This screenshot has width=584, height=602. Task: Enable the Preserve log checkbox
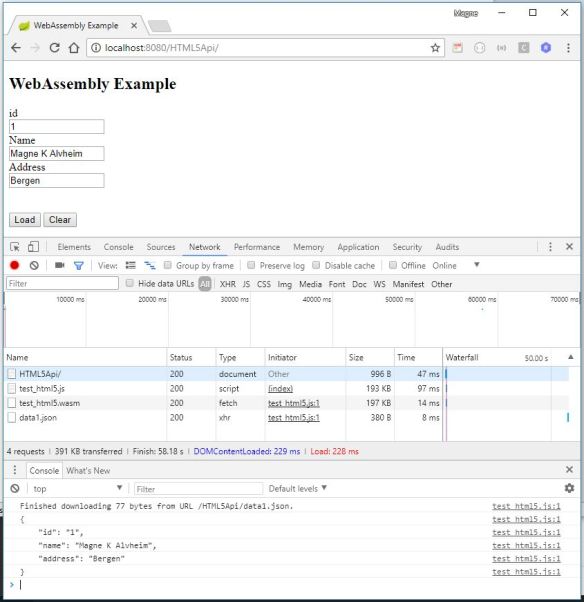251,265
